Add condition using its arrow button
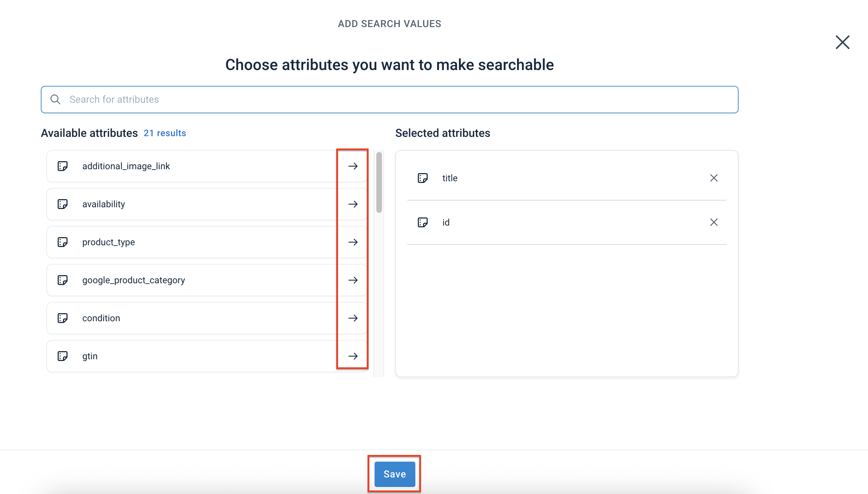Viewport: 868px width, 494px height. tap(352, 318)
